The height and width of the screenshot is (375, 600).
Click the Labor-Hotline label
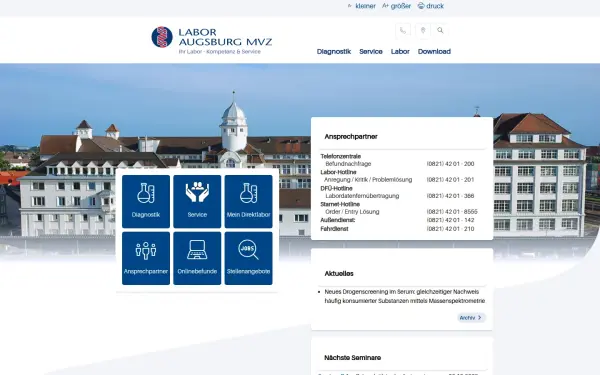[x=338, y=172]
